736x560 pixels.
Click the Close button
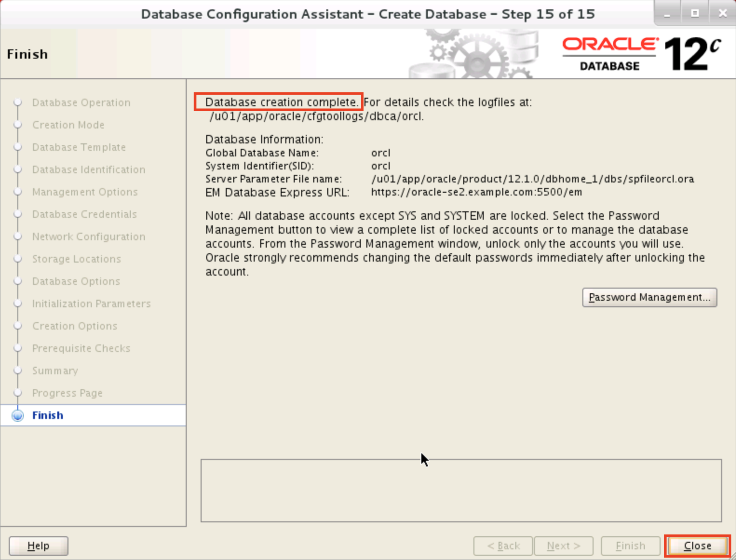(697, 546)
